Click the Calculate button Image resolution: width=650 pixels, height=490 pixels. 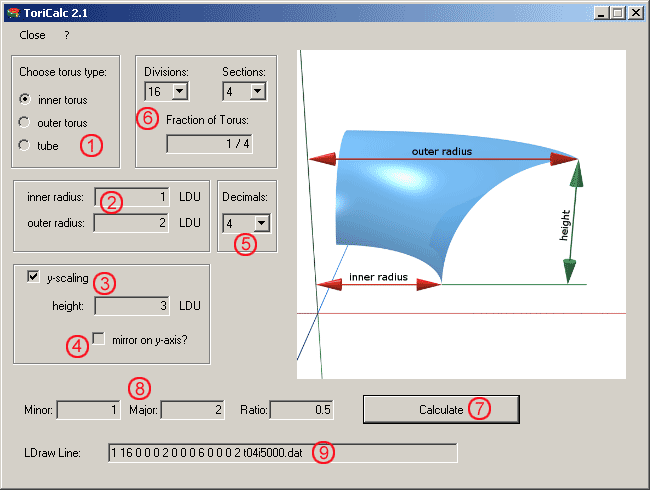point(441,409)
